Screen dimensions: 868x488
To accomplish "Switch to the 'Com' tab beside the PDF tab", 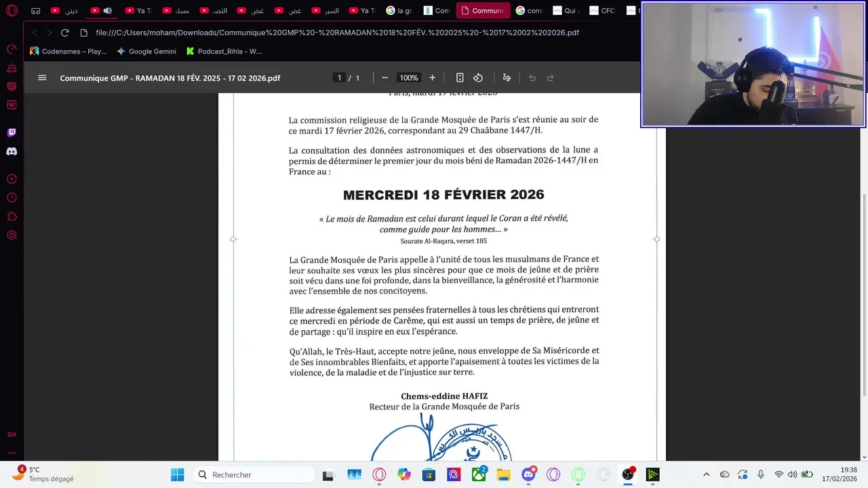I will [436, 11].
